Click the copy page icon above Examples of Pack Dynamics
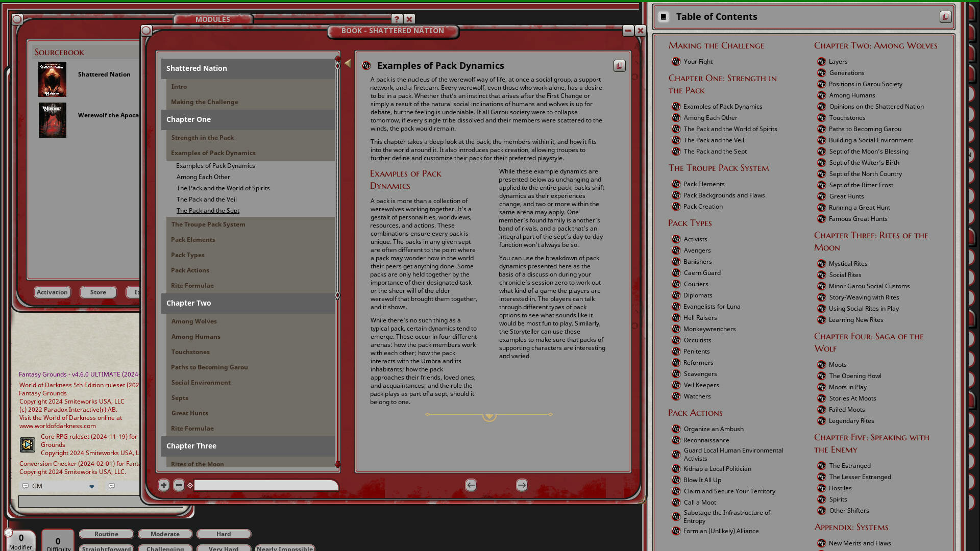980x551 pixels. point(619,66)
